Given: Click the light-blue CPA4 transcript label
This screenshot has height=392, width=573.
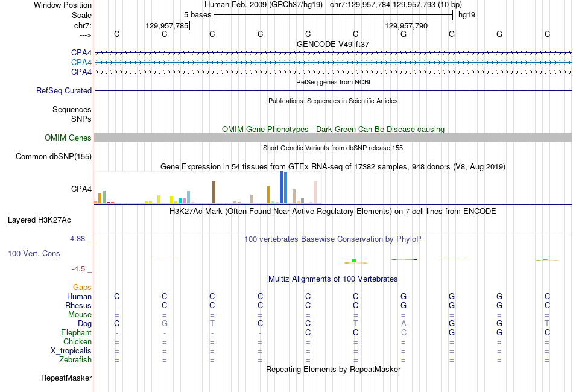Looking at the screenshot, I should (81, 63).
